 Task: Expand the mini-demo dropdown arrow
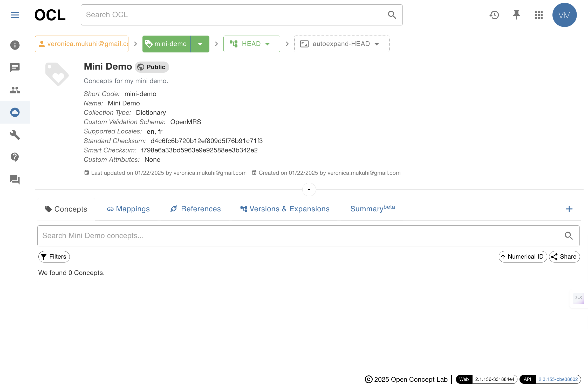(x=200, y=44)
